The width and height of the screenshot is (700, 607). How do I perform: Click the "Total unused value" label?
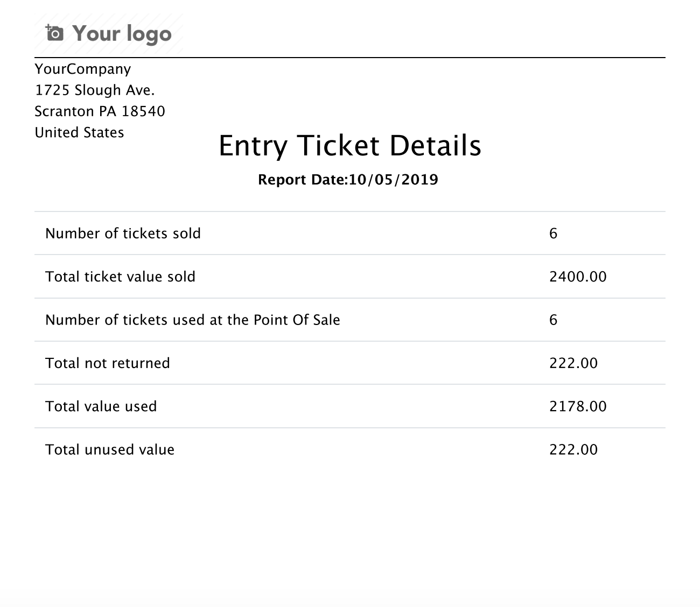(x=110, y=450)
